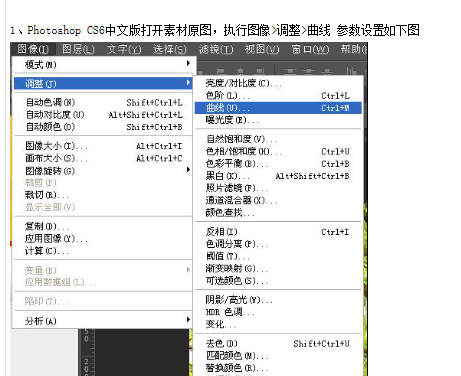Open the 窗口(W) menu
The height and width of the screenshot is (376, 461).
310,49
